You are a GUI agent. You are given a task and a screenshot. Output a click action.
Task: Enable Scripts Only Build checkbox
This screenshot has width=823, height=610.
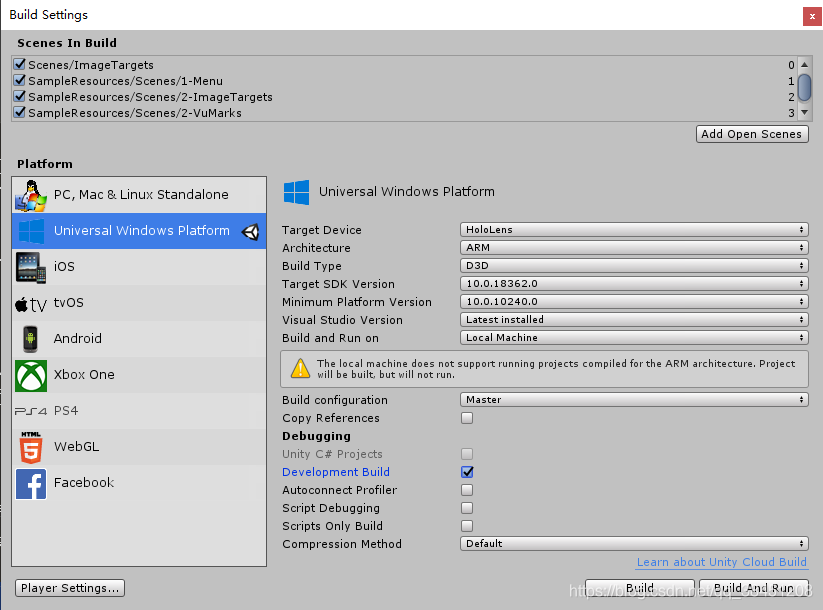click(x=467, y=525)
